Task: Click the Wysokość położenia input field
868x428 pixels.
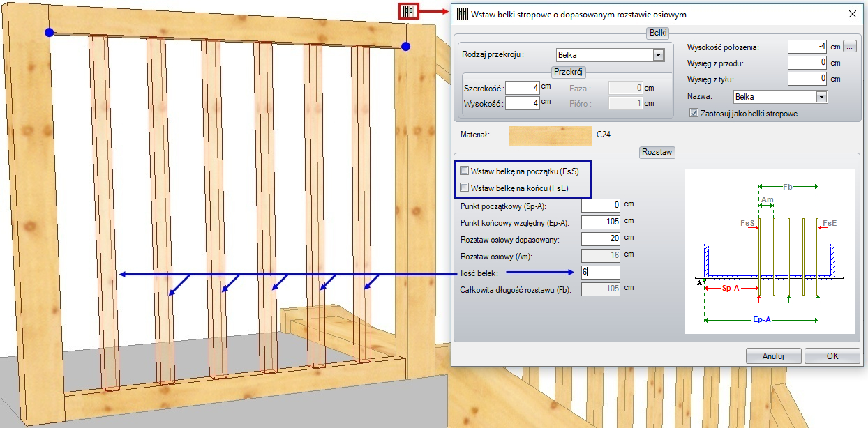Action: pos(807,47)
